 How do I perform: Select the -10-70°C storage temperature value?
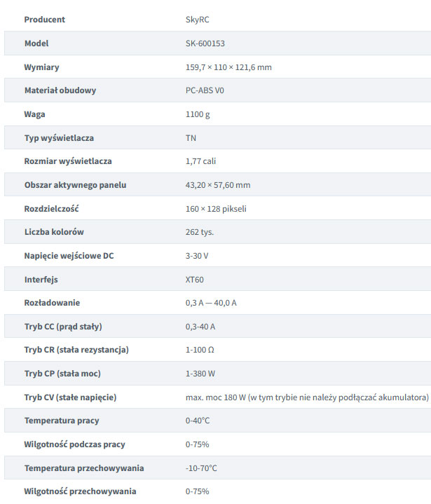(201, 468)
